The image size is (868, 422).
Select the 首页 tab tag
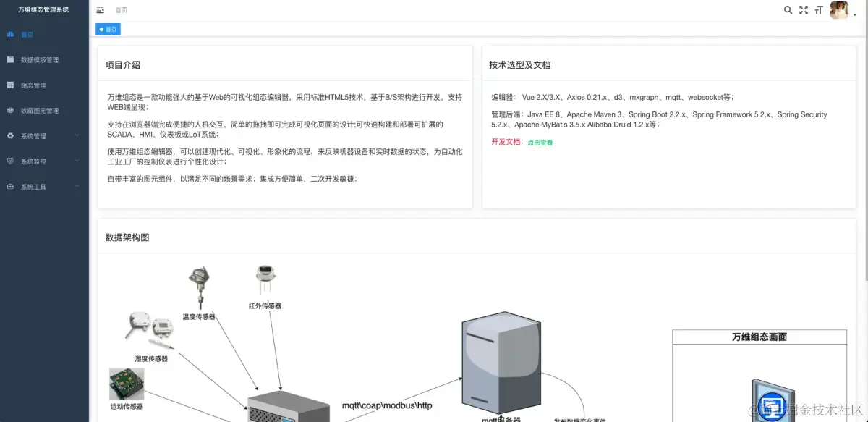point(109,29)
